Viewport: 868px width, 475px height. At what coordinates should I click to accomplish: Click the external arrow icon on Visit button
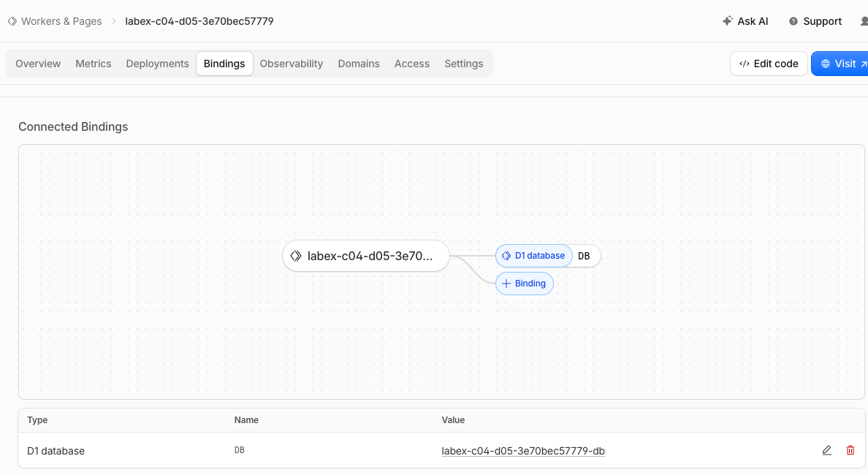click(864, 64)
